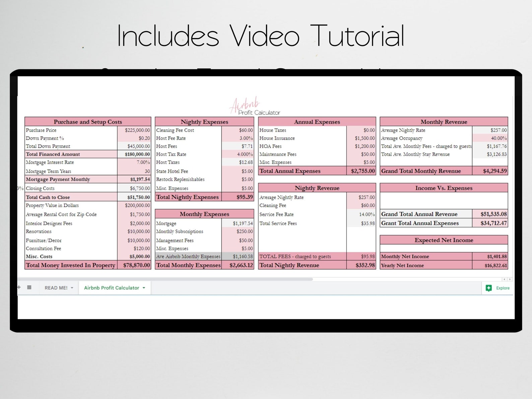Select Grand Total Monthly Revenue value $4,294.59
Screen dimensions: 532x399
point(490,171)
